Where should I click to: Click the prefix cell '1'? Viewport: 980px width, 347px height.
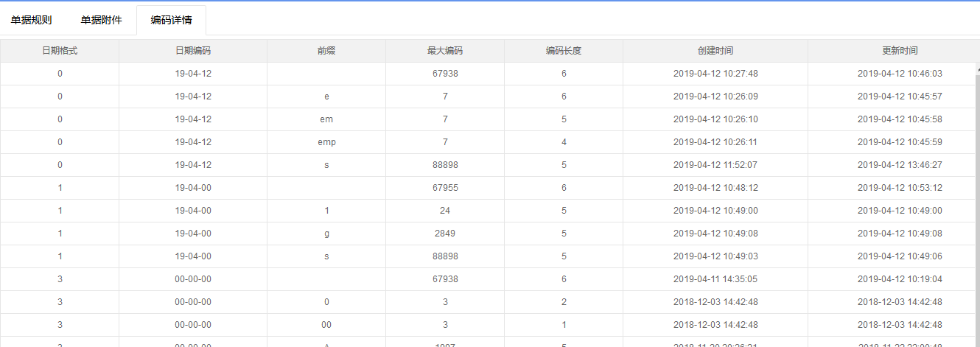pyautogui.click(x=326, y=211)
